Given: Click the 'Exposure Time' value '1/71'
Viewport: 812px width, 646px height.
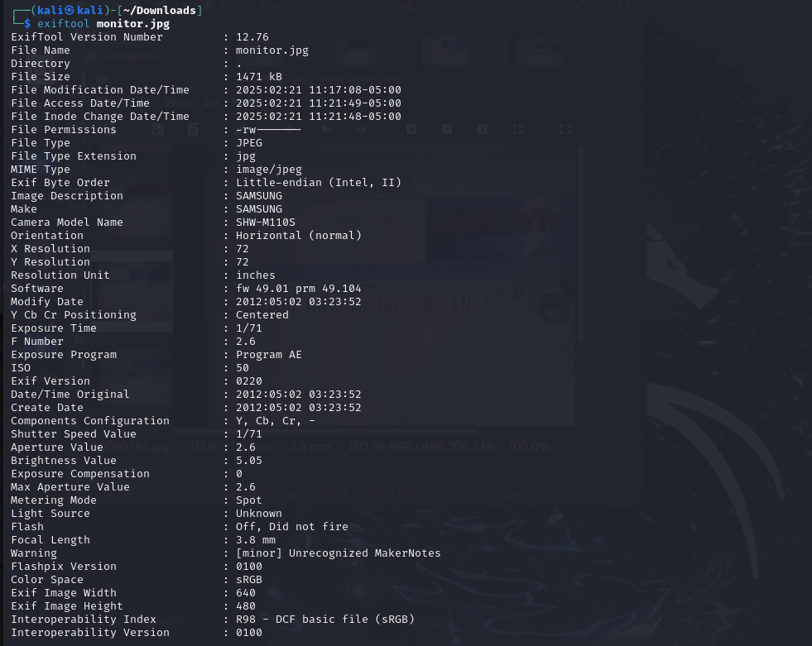Looking at the screenshot, I should click(249, 328).
